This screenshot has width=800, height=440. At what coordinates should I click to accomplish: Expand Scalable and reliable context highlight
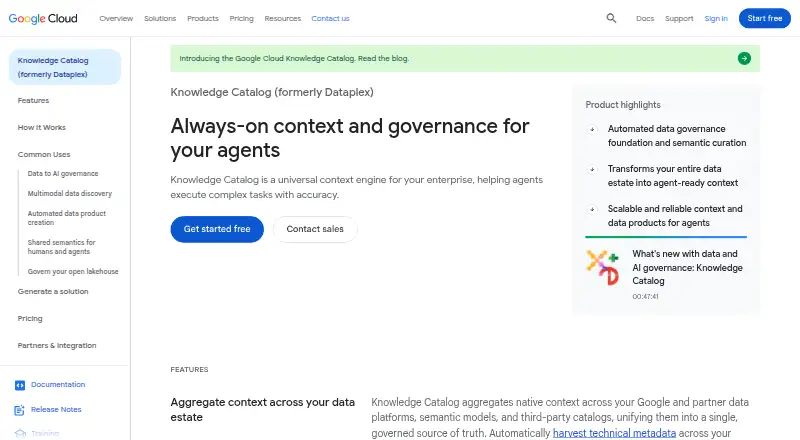[592, 209]
